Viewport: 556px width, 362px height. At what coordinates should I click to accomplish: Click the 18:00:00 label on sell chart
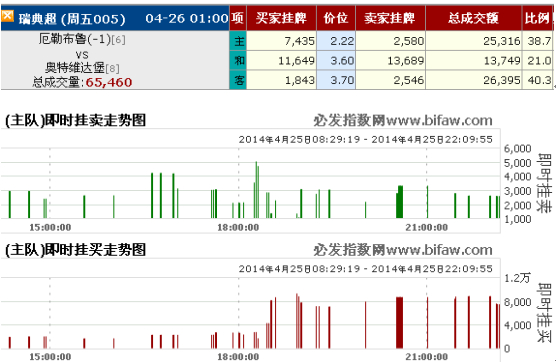pos(238,227)
